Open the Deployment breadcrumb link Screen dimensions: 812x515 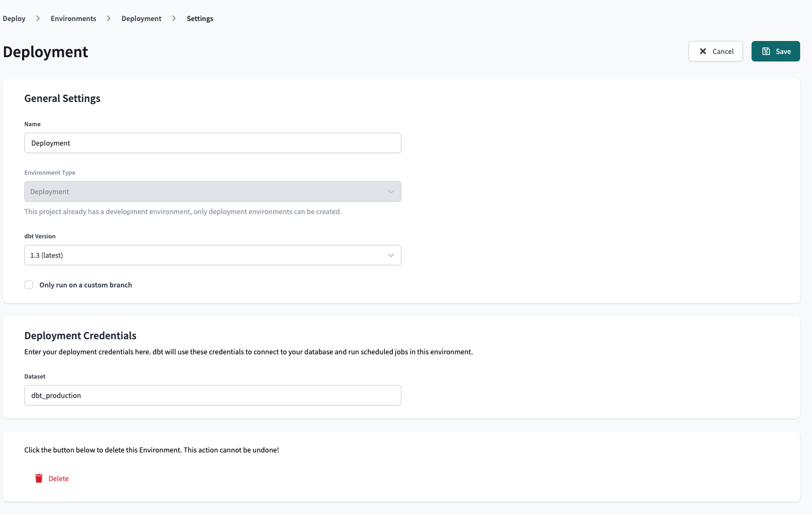click(x=141, y=18)
